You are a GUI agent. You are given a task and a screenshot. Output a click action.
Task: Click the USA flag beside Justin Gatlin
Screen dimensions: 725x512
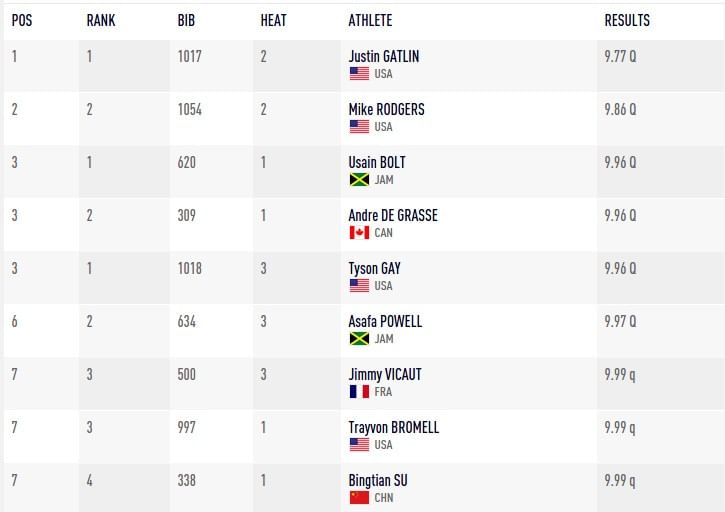coord(359,74)
